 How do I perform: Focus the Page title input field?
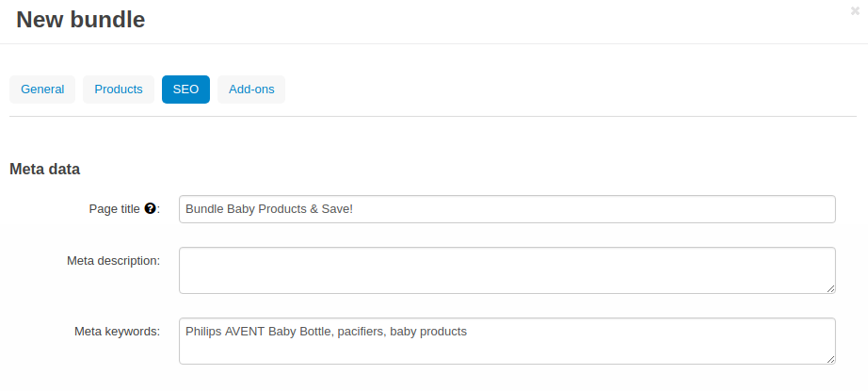tap(507, 209)
